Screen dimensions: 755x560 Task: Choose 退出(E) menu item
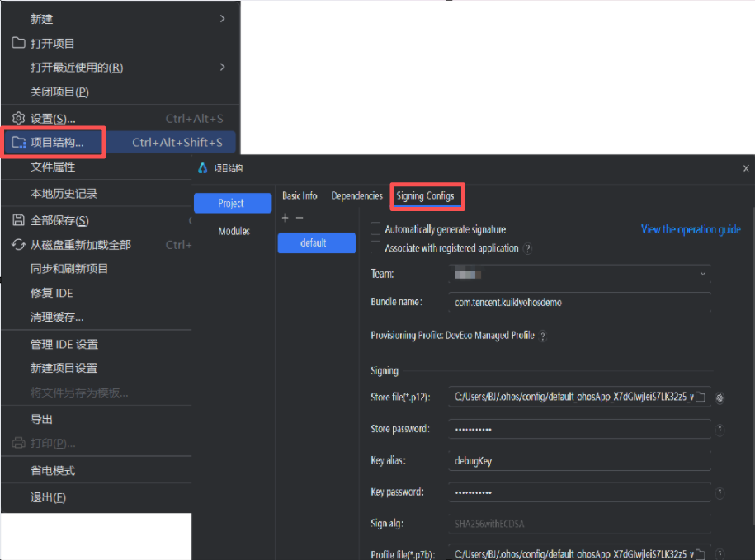(97, 497)
